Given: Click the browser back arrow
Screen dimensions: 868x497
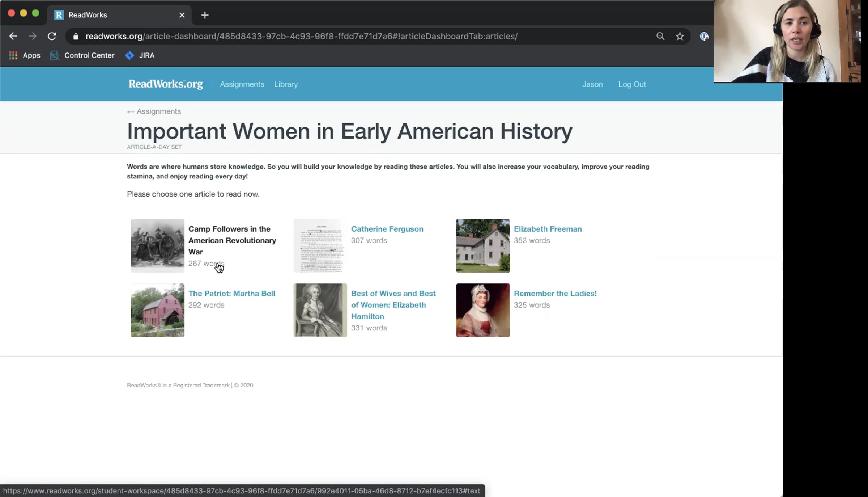Looking at the screenshot, I should [13, 36].
